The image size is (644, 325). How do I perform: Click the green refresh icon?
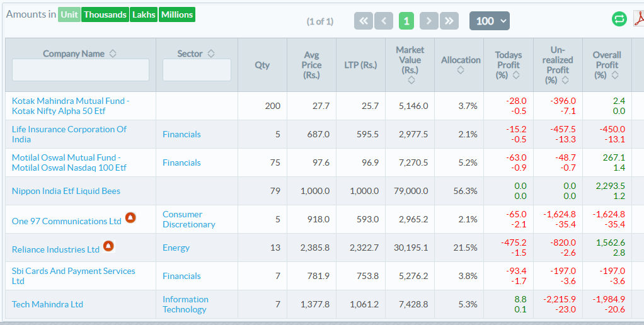pyautogui.click(x=619, y=19)
